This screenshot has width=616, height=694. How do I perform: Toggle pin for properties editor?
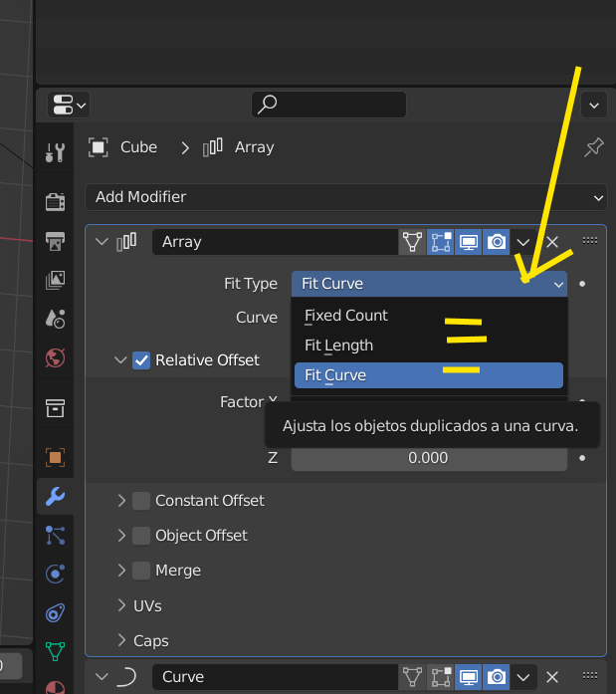point(593,147)
